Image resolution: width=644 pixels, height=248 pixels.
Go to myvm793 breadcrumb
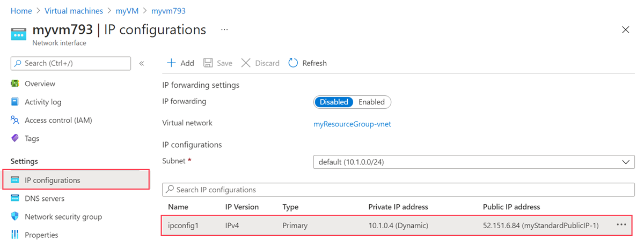[169, 11]
